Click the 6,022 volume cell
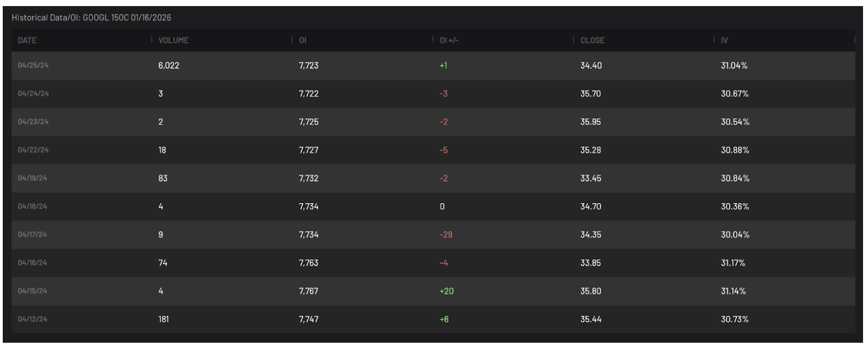Image resolution: width=868 pixels, height=351 pixels. [x=169, y=66]
